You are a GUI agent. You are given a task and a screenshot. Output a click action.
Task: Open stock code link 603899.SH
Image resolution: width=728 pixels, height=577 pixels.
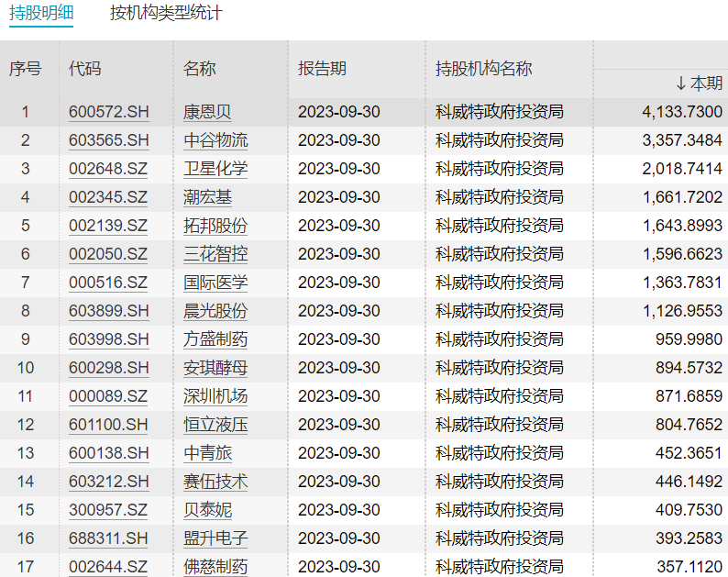pyautogui.click(x=108, y=311)
